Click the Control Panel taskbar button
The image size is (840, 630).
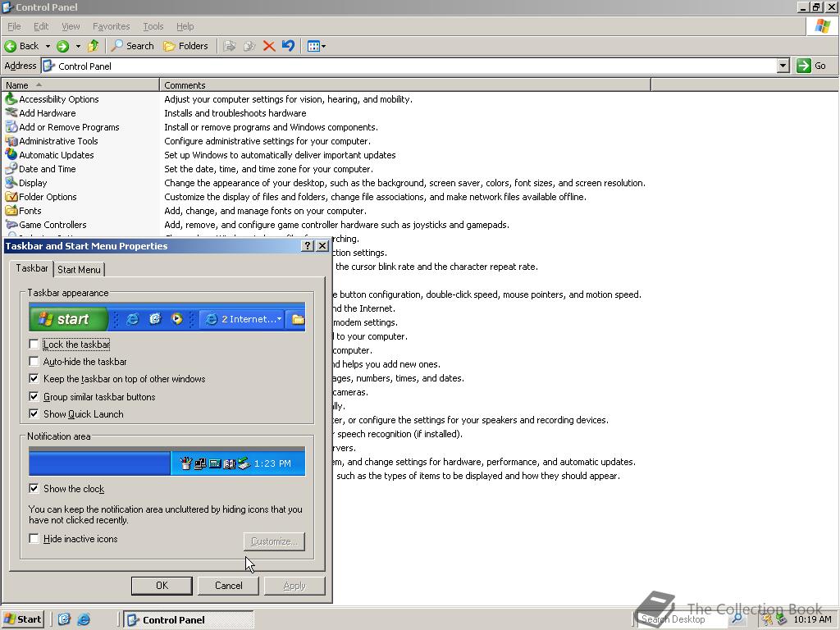click(x=189, y=620)
